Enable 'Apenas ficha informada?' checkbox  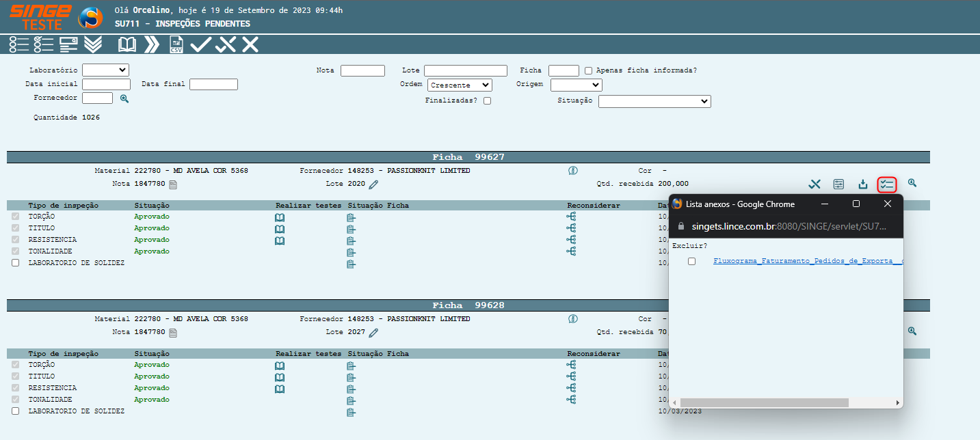(x=588, y=70)
